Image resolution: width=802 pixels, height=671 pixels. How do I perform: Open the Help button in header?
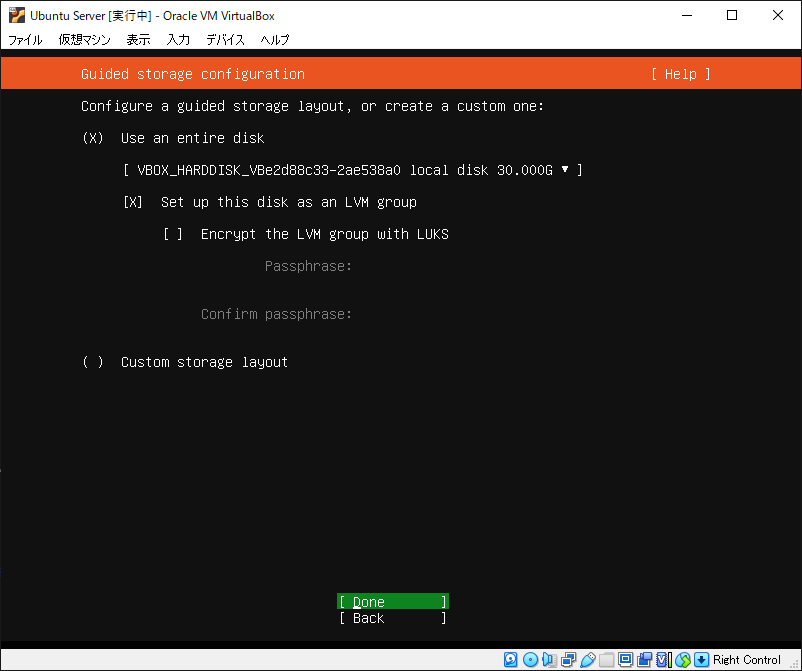tap(681, 74)
